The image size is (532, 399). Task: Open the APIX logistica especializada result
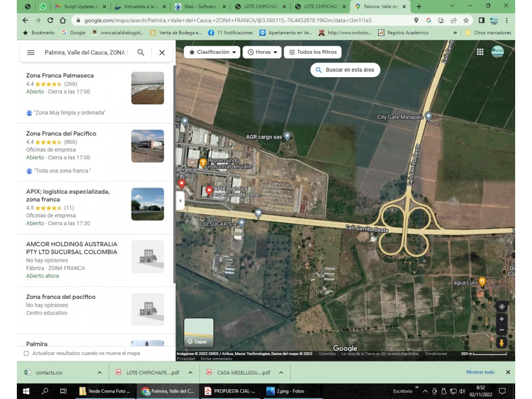click(95, 208)
